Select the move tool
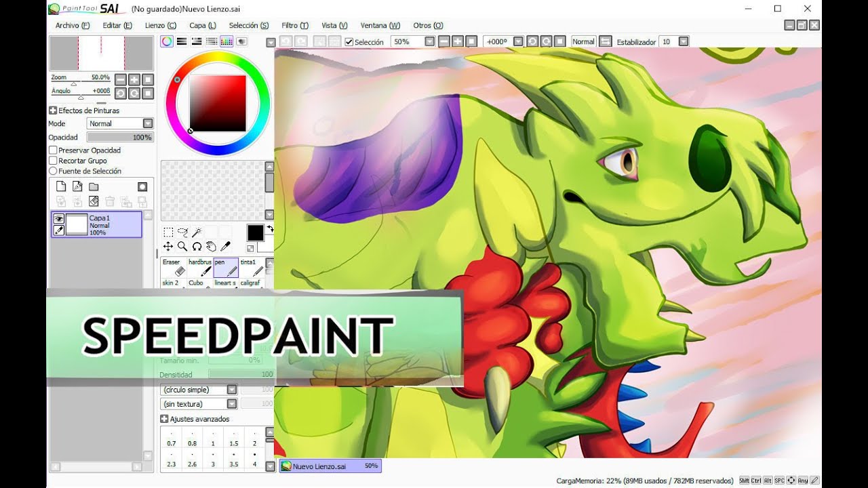868x488 pixels. click(168, 247)
